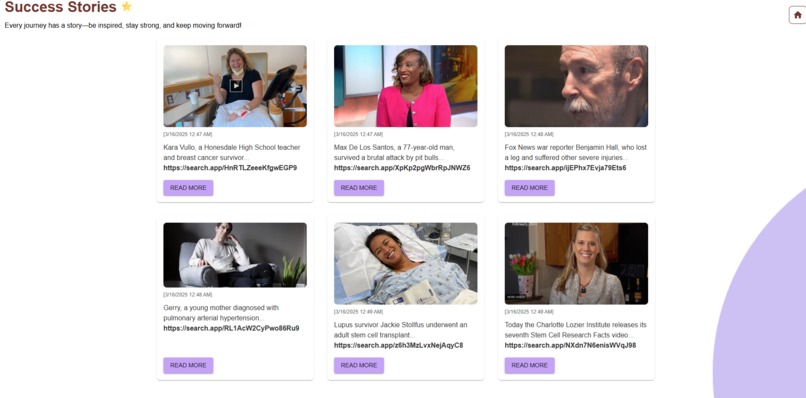
Task: Open the man sitting in armchair thumbnail
Action: pyautogui.click(x=235, y=255)
